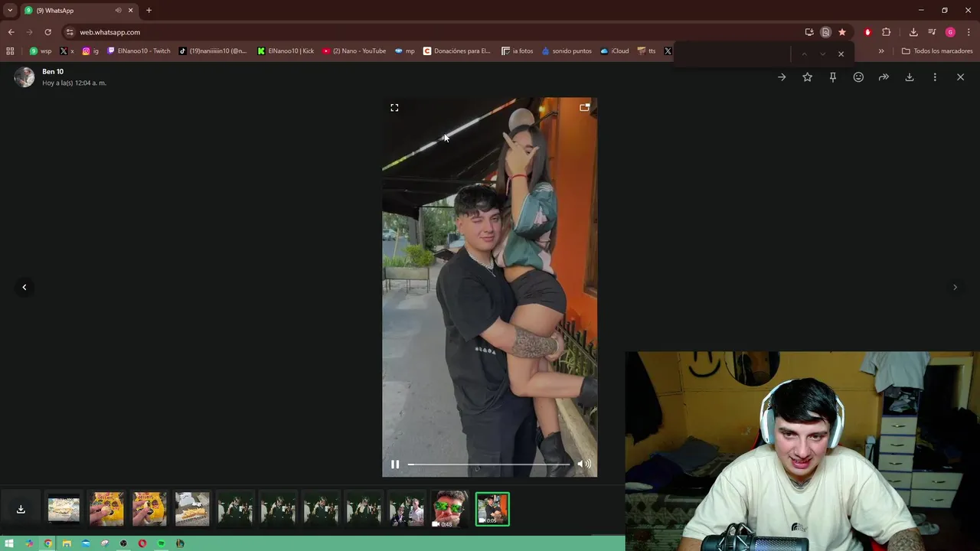980x551 pixels.
Task: Open the media viewer more-options menu
Action: [x=935, y=77]
